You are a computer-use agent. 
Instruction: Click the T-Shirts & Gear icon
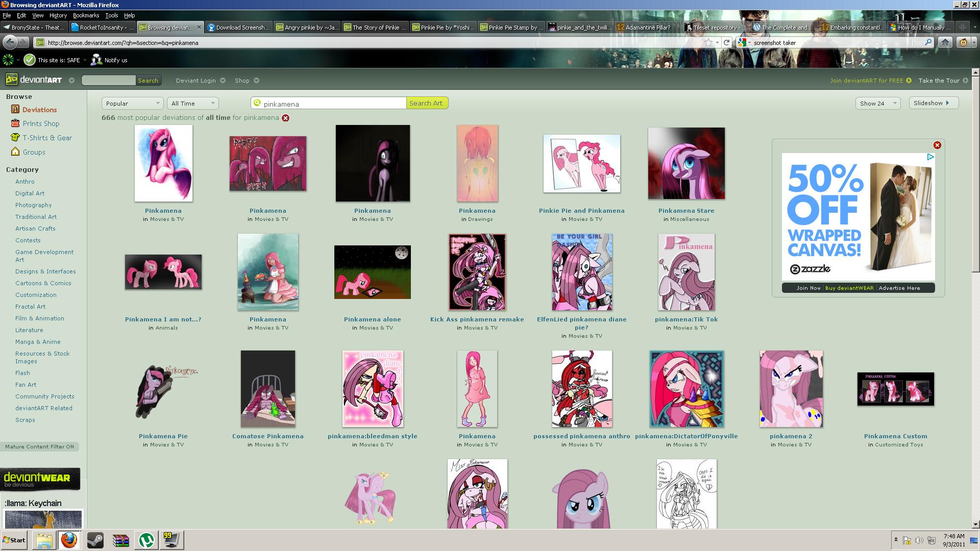coord(15,138)
